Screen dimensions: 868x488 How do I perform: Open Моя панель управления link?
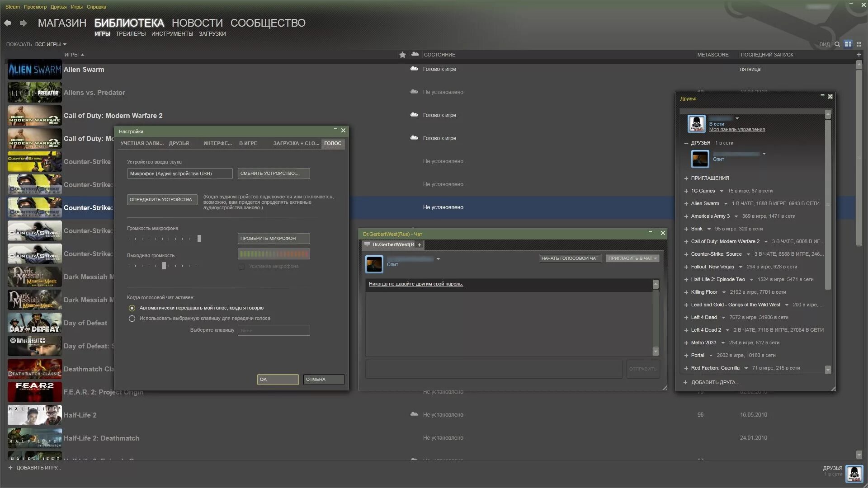[x=737, y=130]
